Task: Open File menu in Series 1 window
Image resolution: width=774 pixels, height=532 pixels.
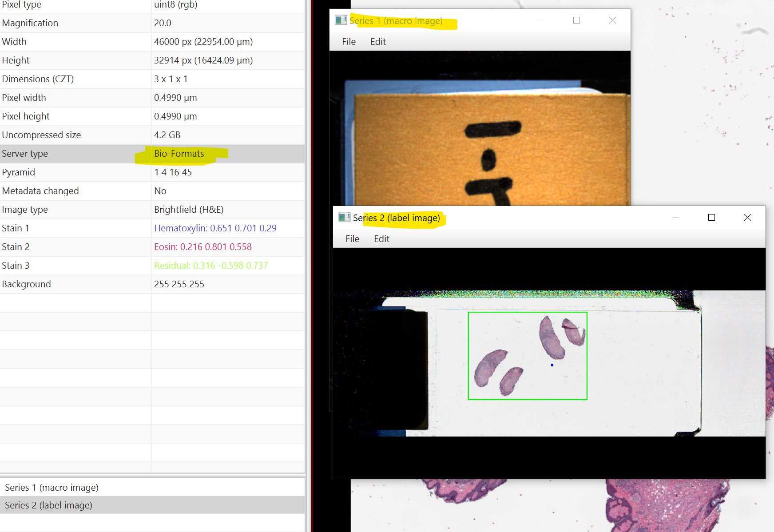Action: [349, 42]
